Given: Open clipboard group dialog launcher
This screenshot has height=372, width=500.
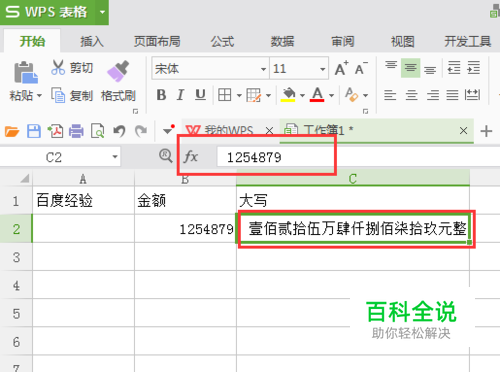Looking at the screenshot, I should click(x=135, y=111).
